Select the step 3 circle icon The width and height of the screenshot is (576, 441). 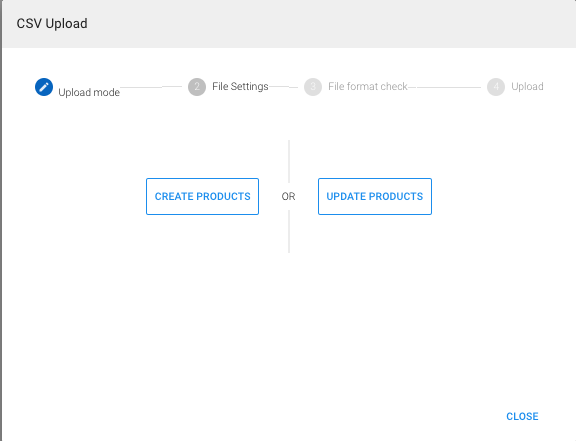313,87
